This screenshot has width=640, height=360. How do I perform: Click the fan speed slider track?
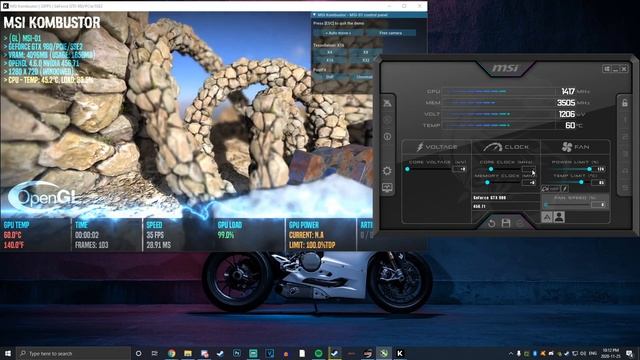click(567, 205)
